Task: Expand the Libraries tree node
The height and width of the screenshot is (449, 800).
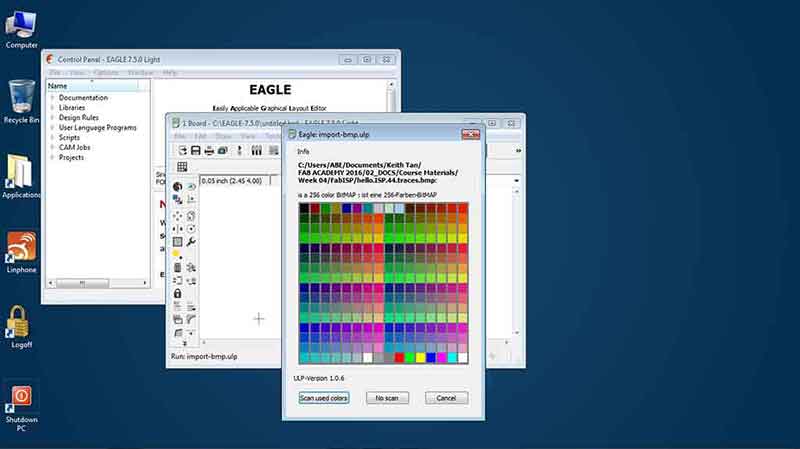Action: click(x=52, y=108)
